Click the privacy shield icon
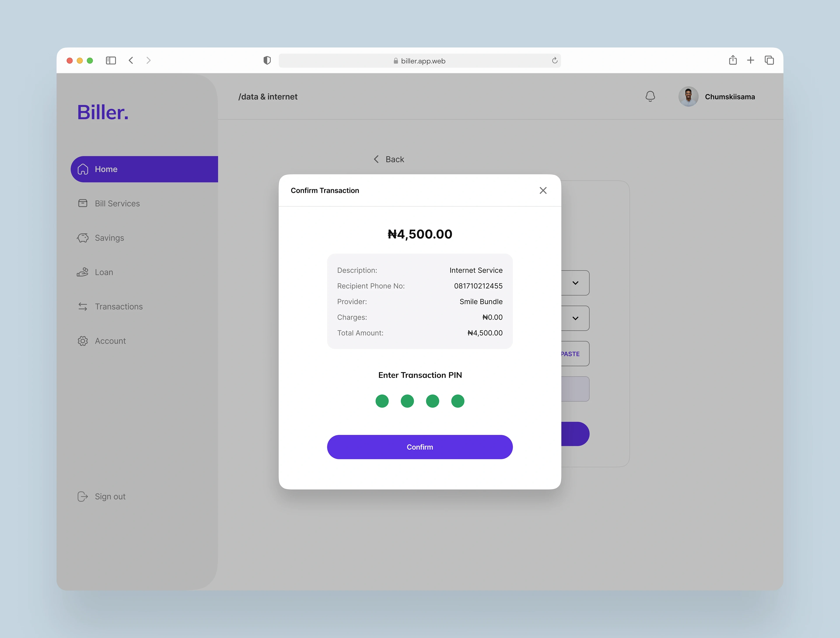This screenshot has height=638, width=840. [x=267, y=60]
